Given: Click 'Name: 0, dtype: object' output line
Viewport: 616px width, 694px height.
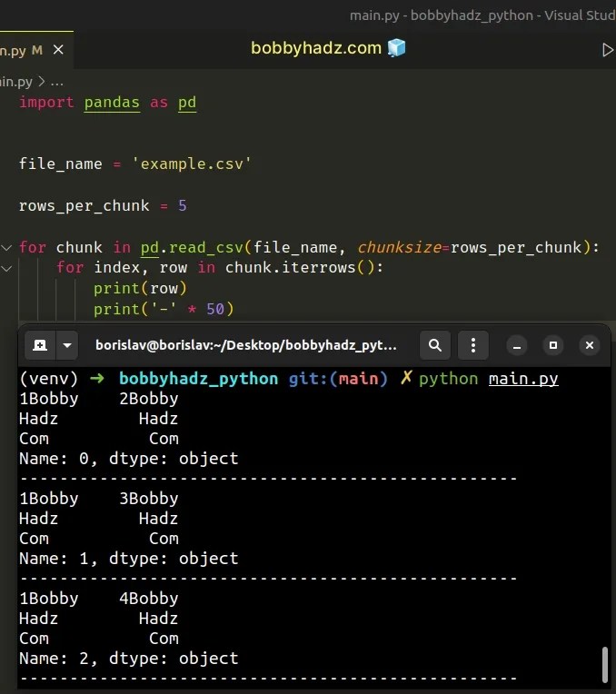Looking at the screenshot, I should click(128, 459).
